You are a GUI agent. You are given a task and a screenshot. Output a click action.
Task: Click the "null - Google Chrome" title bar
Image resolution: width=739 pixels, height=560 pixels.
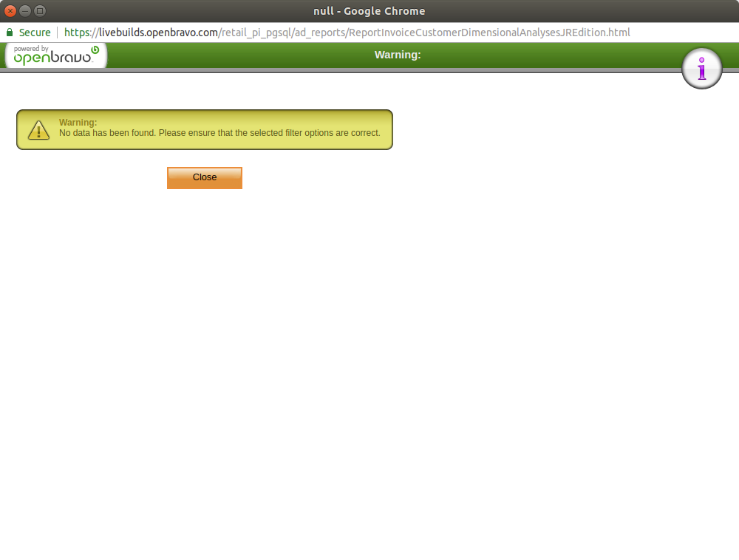(369, 11)
